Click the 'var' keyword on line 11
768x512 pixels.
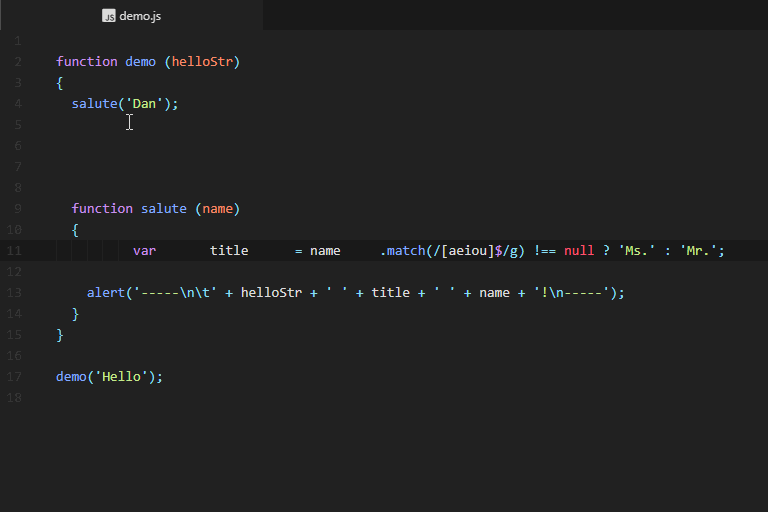(x=144, y=251)
